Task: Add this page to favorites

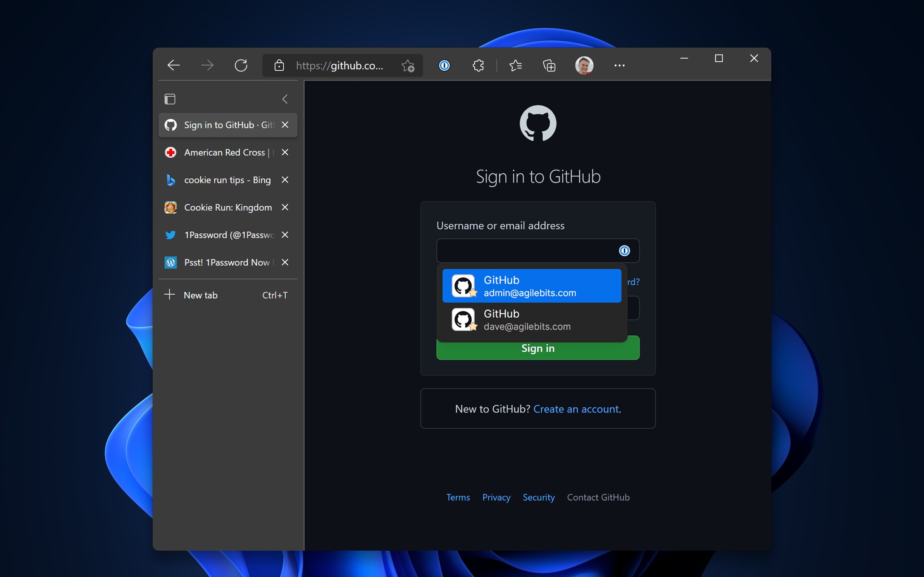Action: click(x=408, y=65)
